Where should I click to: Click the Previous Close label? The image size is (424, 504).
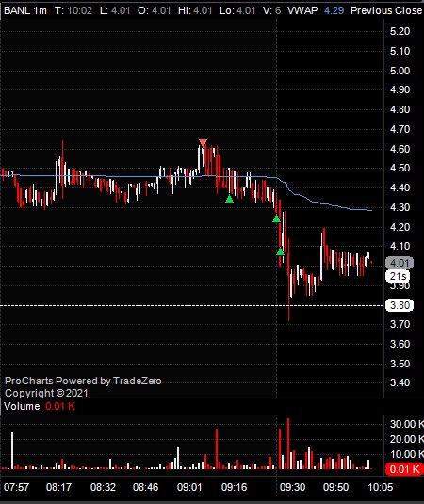click(x=386, y=10)
